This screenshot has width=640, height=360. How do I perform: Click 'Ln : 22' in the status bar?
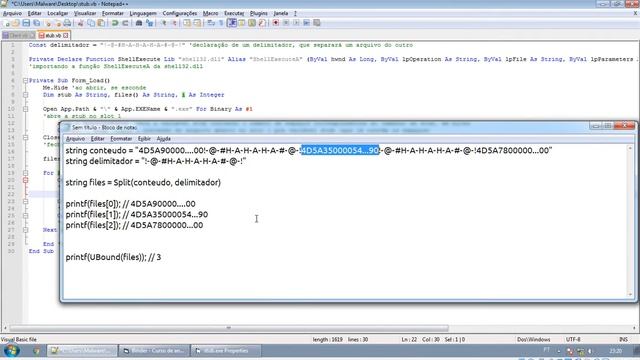pyautogui.click(x=409, y=339)
